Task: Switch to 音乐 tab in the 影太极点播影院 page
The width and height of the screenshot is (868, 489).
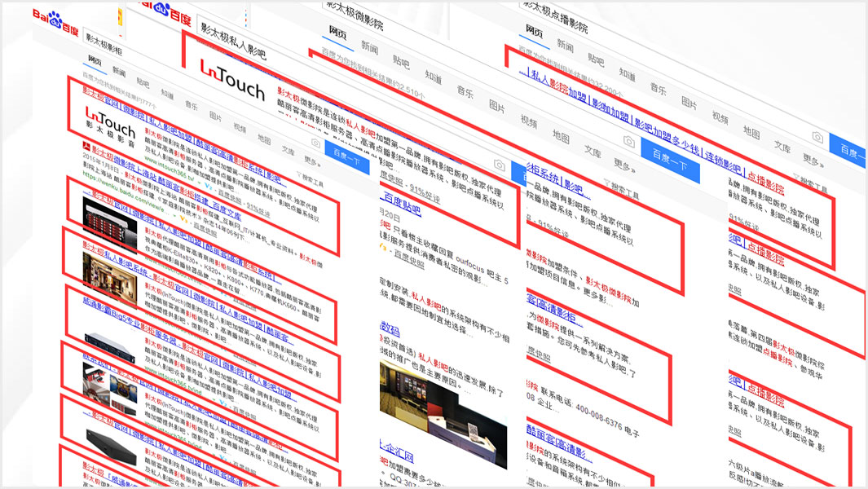Action: coord(659,89)
